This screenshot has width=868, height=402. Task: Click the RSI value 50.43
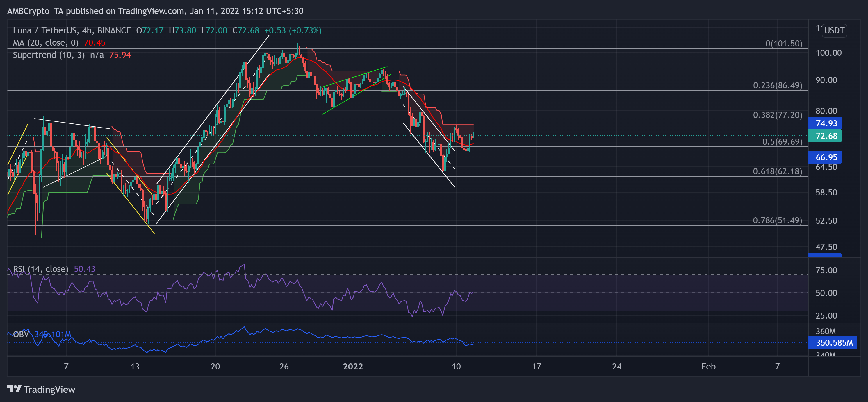85,269
